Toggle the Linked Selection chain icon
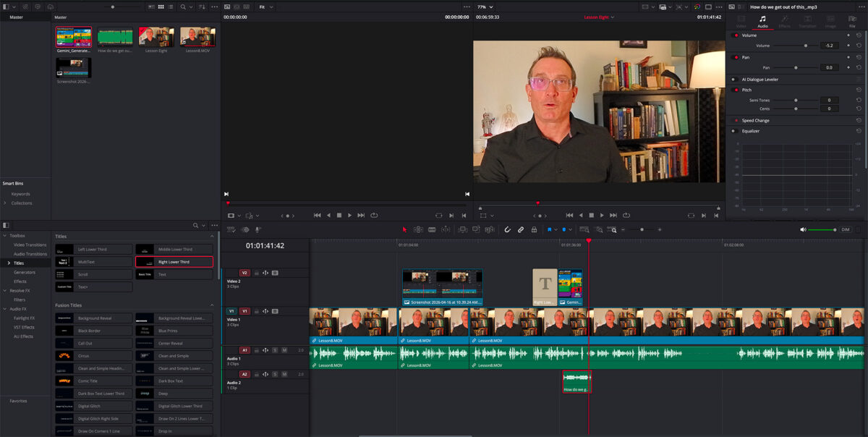The image size is (868, 437). click(x=520, y=229)
